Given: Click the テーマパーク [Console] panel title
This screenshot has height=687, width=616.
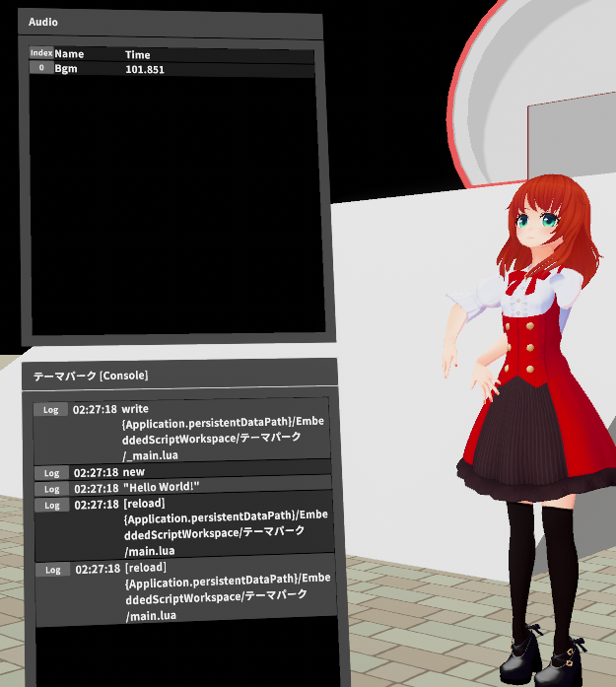Looking at the screenshot, I should tap(91, 376).
